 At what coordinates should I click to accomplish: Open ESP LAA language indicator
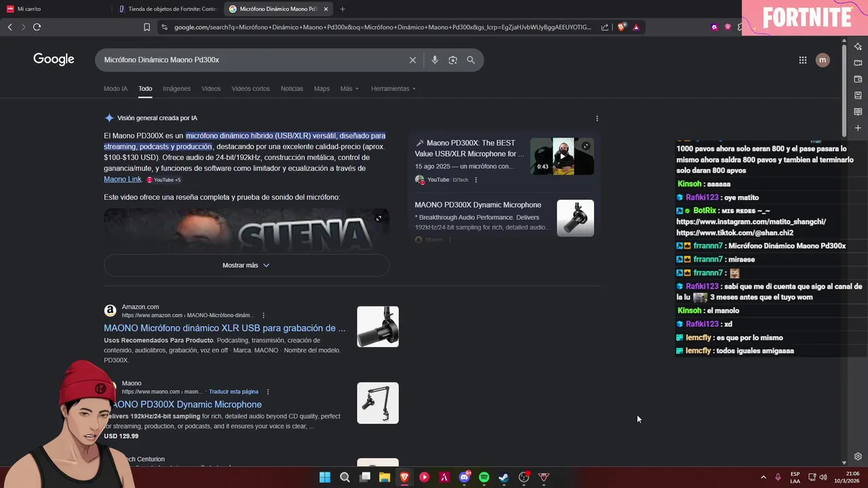coord(795,477)
